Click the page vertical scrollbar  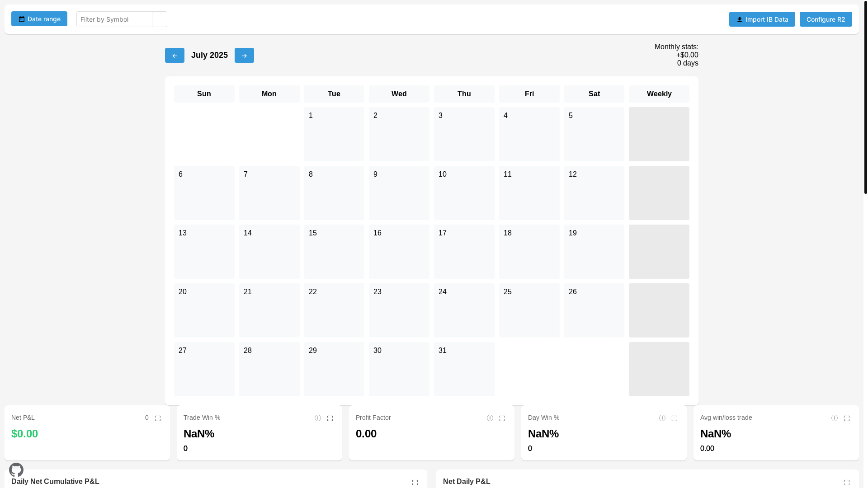tap(865, 97)
